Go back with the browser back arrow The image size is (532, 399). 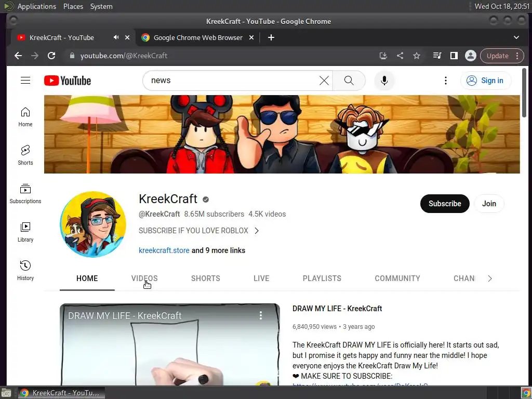coord(18,56)
